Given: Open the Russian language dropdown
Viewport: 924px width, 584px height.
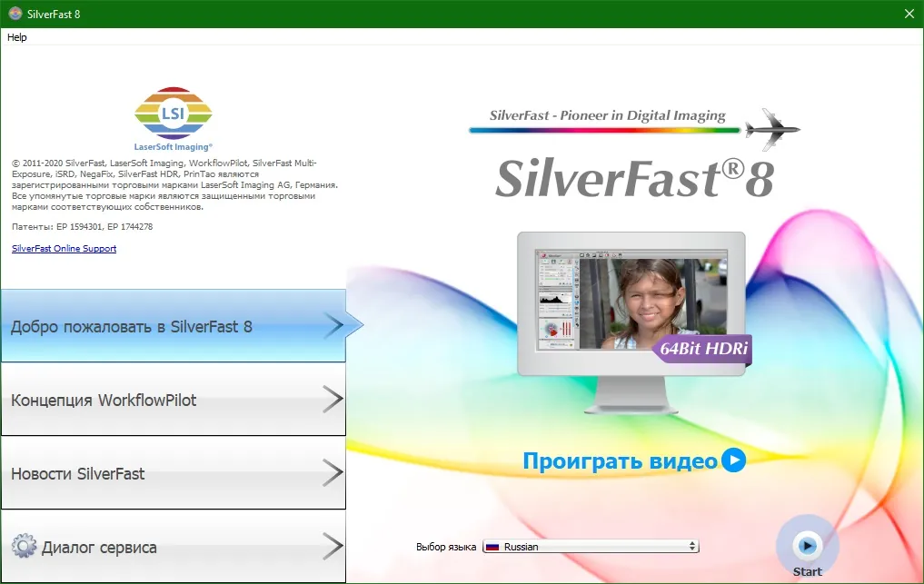Looking at the screenshot, I should [x=591, y=546].
